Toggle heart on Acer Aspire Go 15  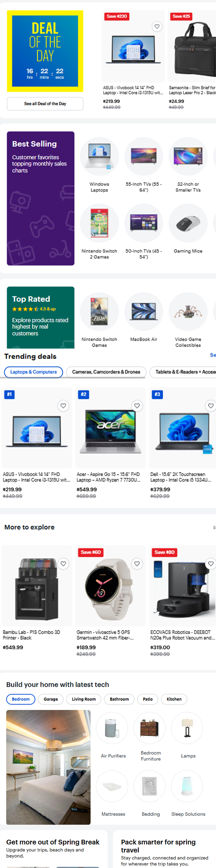coord(137,406)
